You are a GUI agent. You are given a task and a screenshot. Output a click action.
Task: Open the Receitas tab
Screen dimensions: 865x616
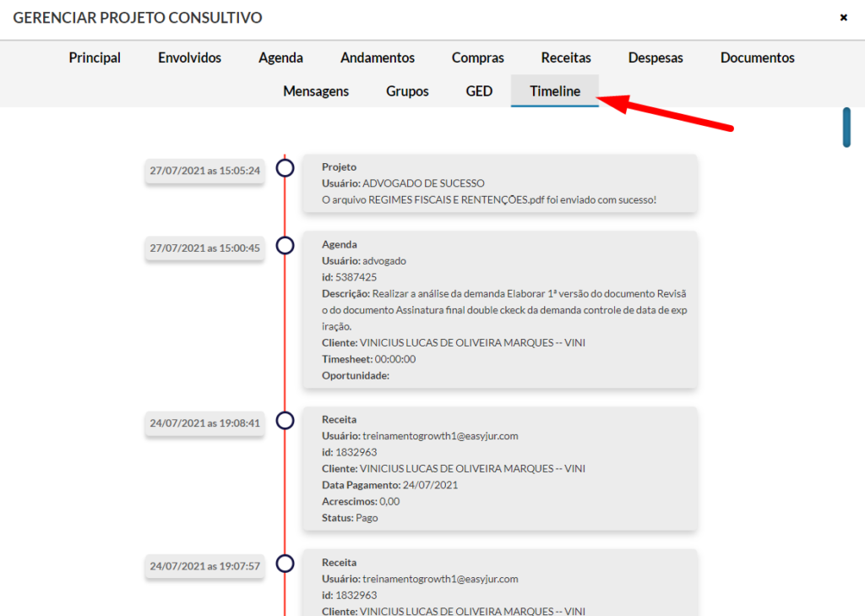[x=565, y=58]
